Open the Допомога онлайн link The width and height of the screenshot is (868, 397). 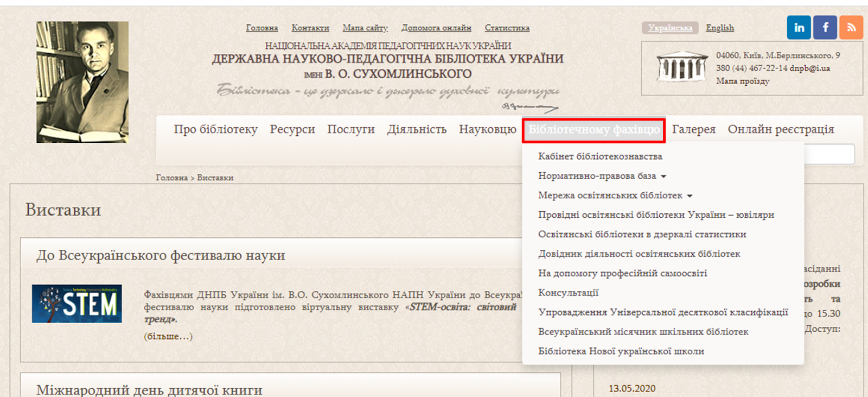[x=436, y=28]
